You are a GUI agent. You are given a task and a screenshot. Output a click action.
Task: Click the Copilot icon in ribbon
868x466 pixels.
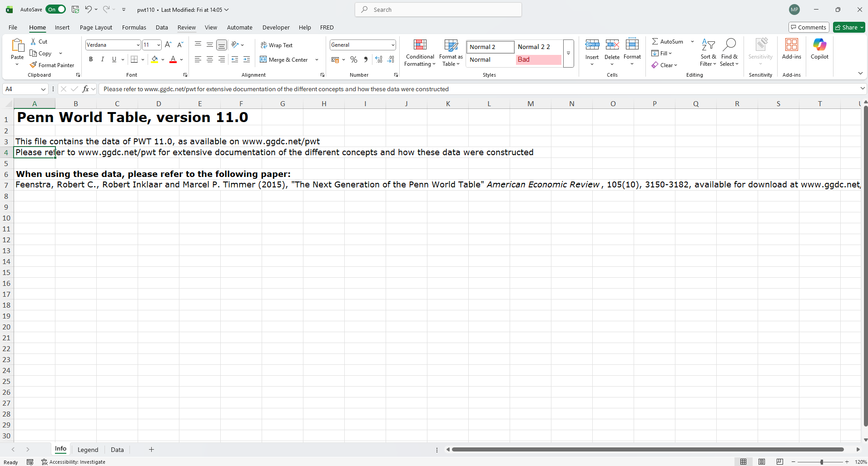pyautogui.click(x=819, y=49)
